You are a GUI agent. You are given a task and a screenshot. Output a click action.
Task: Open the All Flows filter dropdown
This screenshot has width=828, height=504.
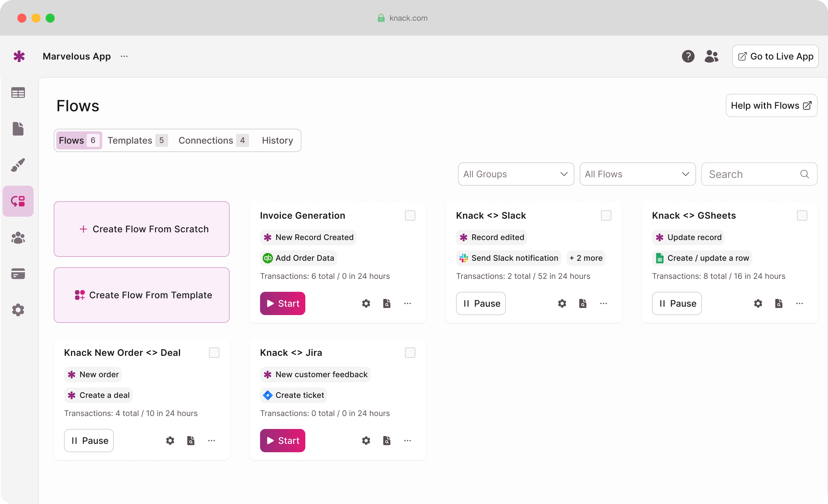coord(637,174)
